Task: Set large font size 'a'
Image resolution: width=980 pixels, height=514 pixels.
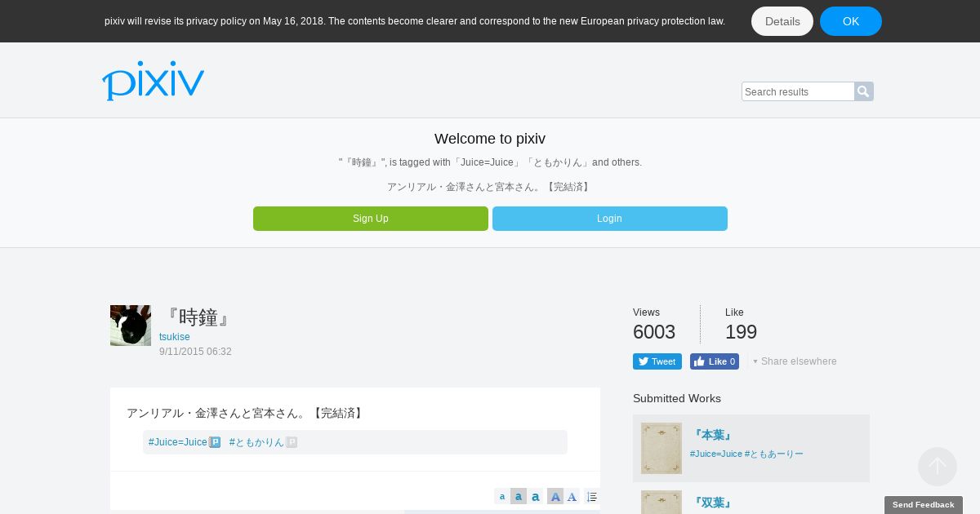Action: tap(536, 496)
